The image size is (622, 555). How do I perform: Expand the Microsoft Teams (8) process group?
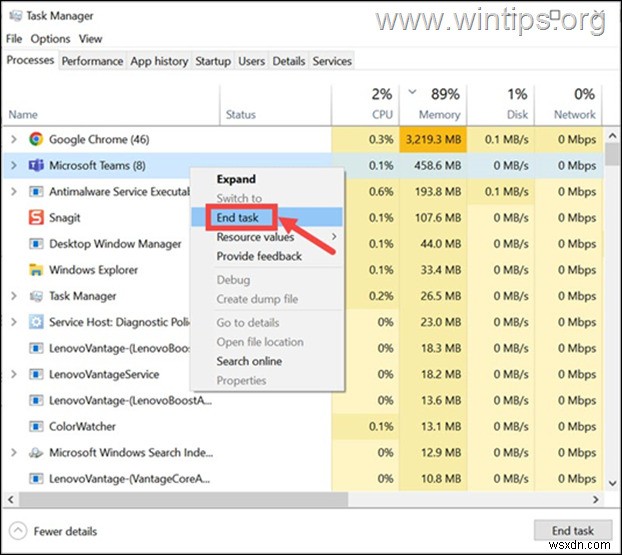point(13,165)
